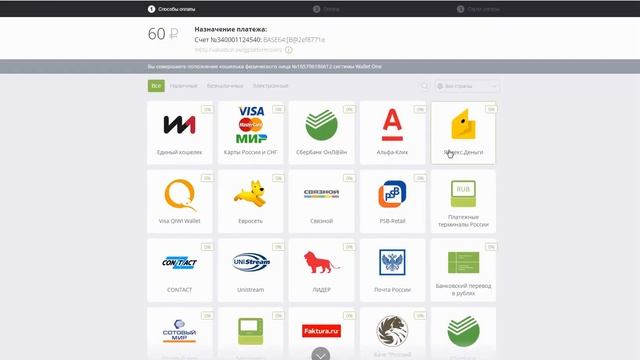Select Банковский перевод в рублях tile

click(x=463, y=270)
